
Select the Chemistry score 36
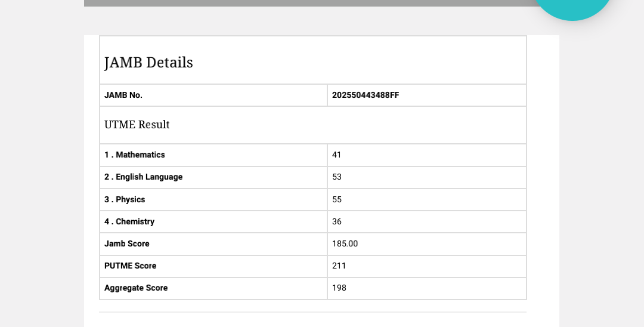337,221
